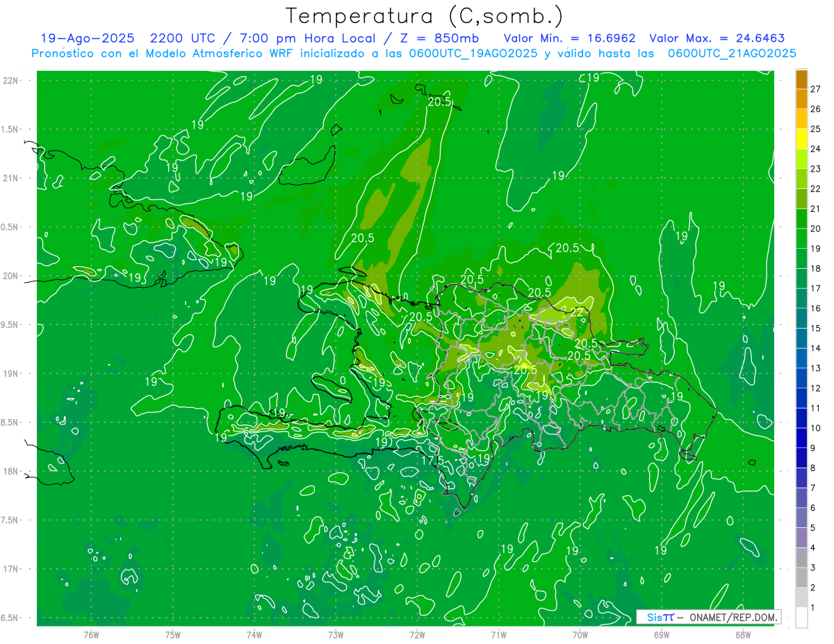This screenshot has height=644, width=834.
Task: Click the '17.5' contour label on the map
Action: click(x=432, y=461)
